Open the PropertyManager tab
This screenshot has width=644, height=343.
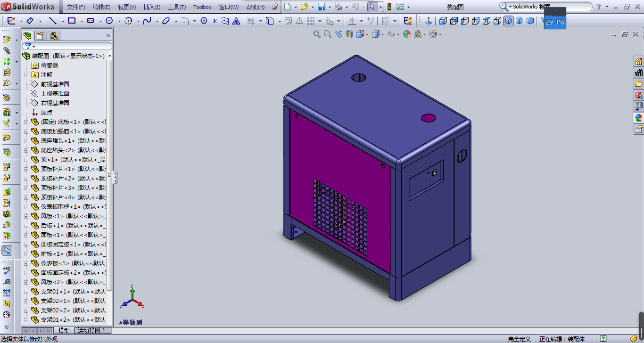(x=41, y=35)
